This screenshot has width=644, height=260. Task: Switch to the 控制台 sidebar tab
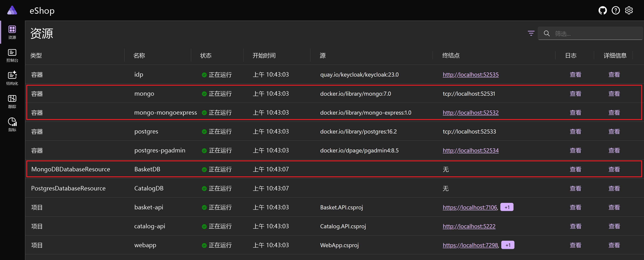[12, 56]
